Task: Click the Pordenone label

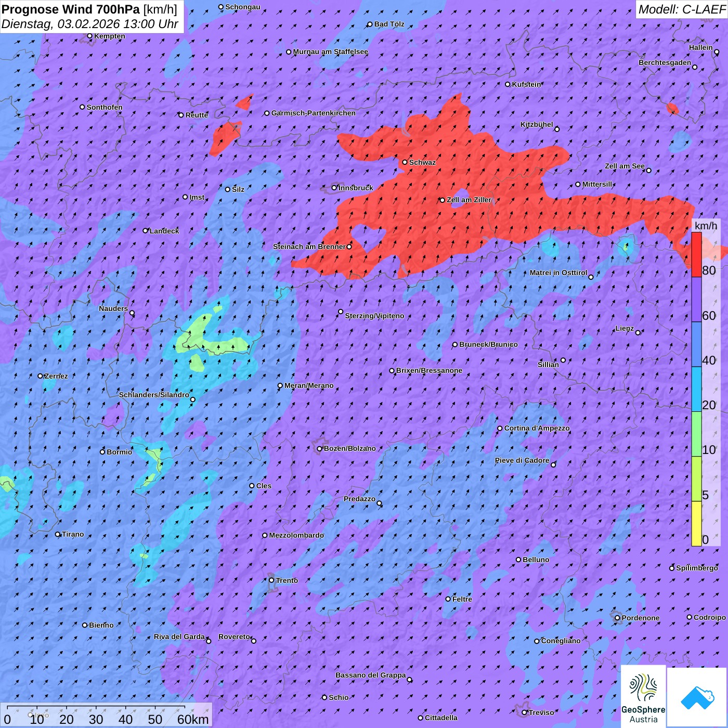Action: [x=641, y=618]
